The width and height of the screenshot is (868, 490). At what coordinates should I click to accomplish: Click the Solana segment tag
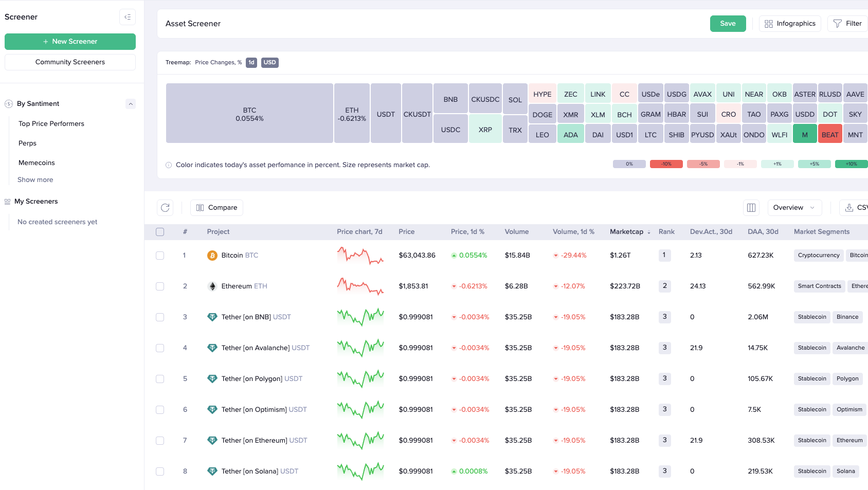coord(846,471)
